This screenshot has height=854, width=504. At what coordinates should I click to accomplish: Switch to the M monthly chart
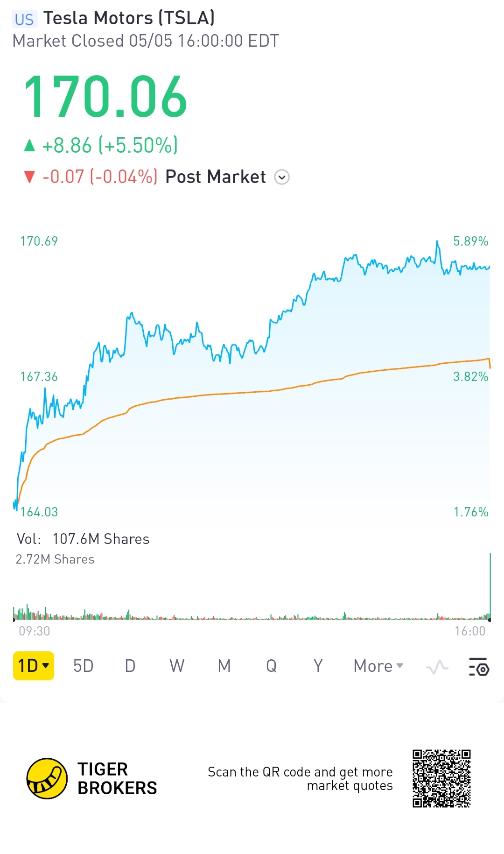coord(224,666)
